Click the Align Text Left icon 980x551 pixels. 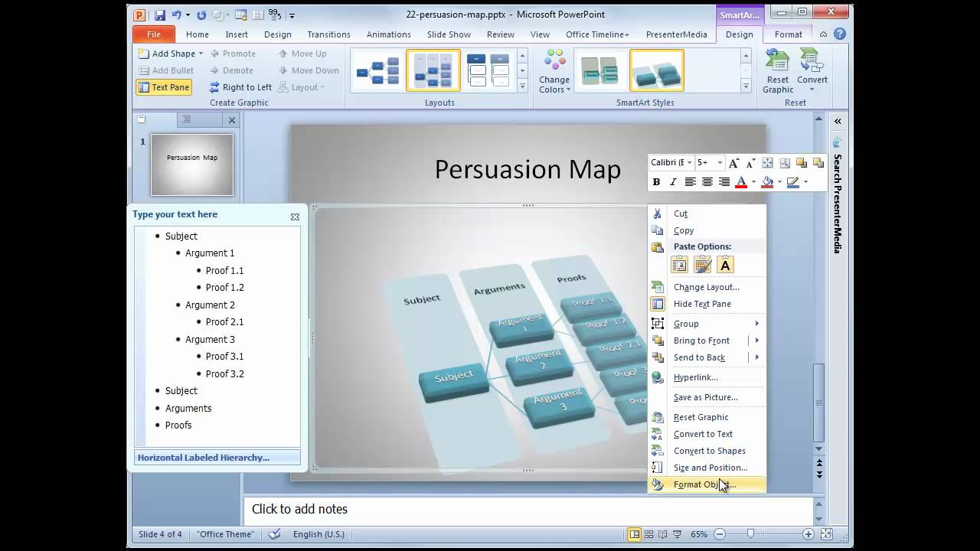[x=691, y=182]
